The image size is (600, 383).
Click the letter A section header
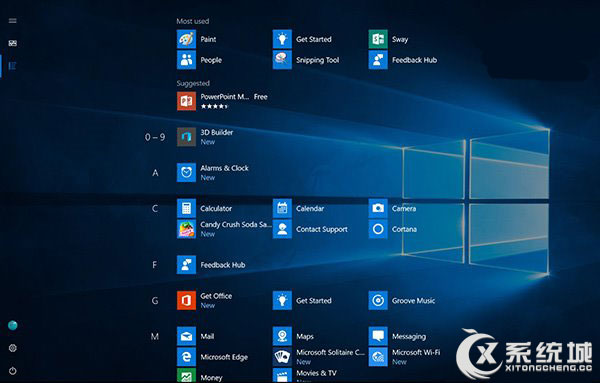[x=155, y=173]
